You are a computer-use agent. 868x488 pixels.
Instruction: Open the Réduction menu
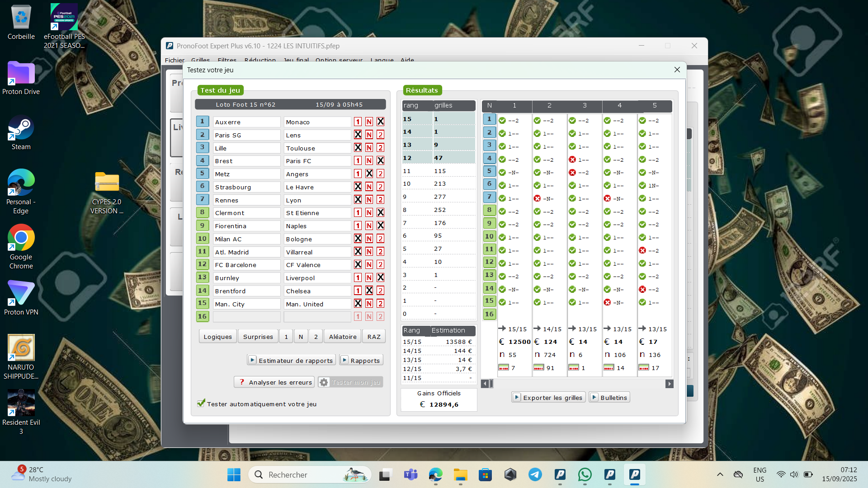(x=260, y=60)
